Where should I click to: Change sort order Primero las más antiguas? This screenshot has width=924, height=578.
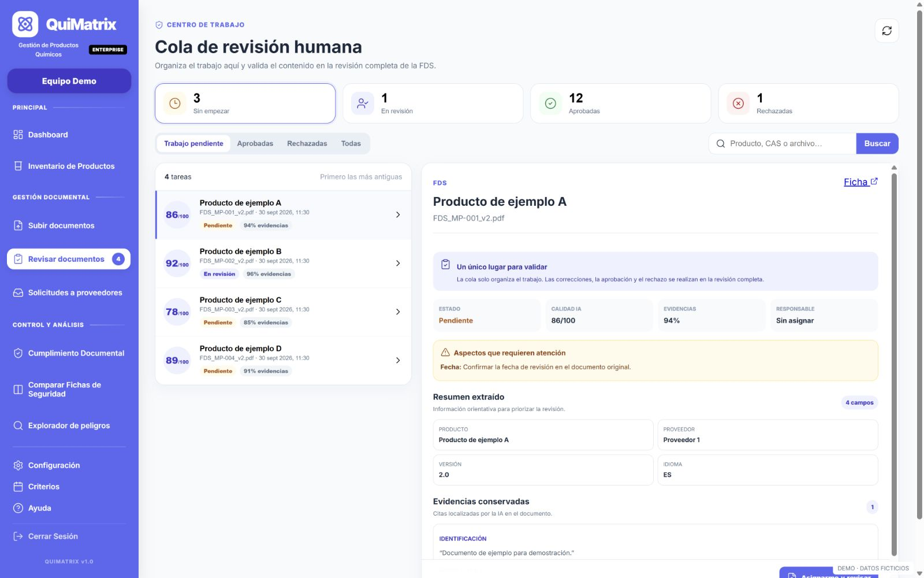click(x=361, y=177)
